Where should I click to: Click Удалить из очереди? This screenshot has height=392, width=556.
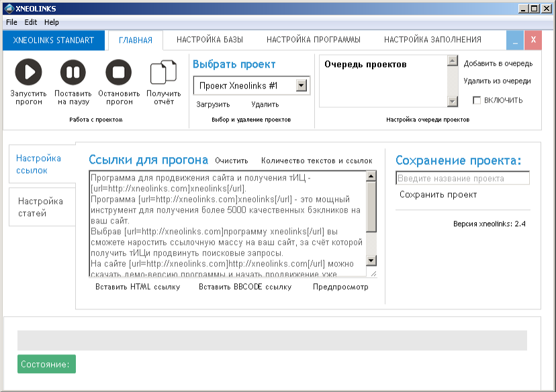point(497,81)
